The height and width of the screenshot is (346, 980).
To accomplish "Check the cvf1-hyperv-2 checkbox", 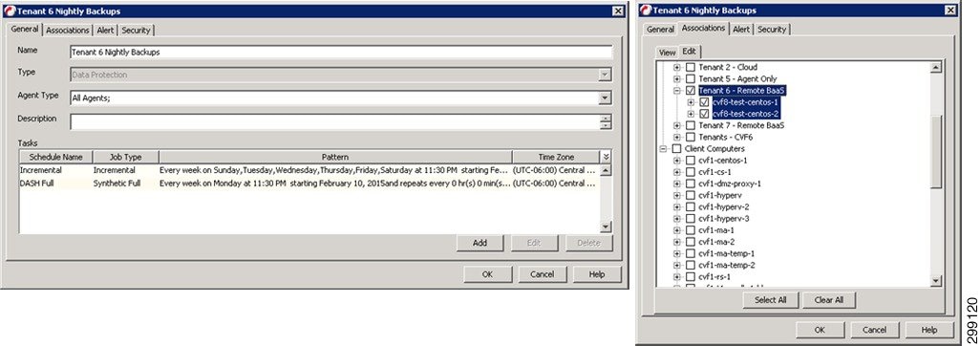I will click(x=691, y=207).
